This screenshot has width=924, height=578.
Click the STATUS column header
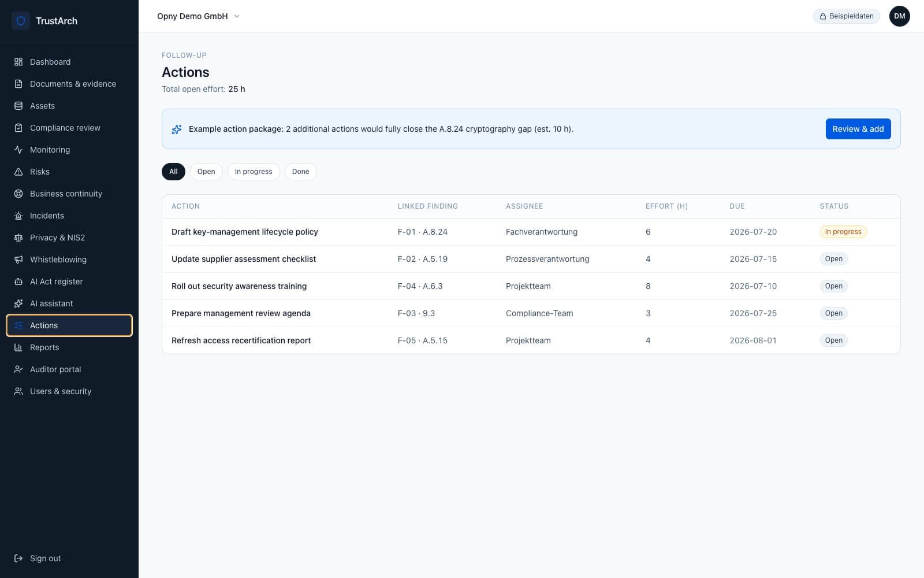(x=834, y=206)
